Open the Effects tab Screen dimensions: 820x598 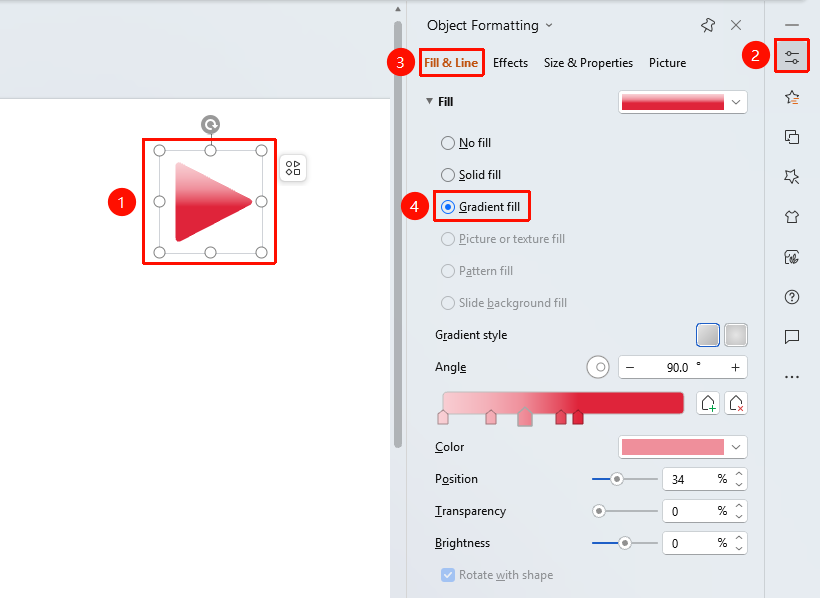pos(510,63)
